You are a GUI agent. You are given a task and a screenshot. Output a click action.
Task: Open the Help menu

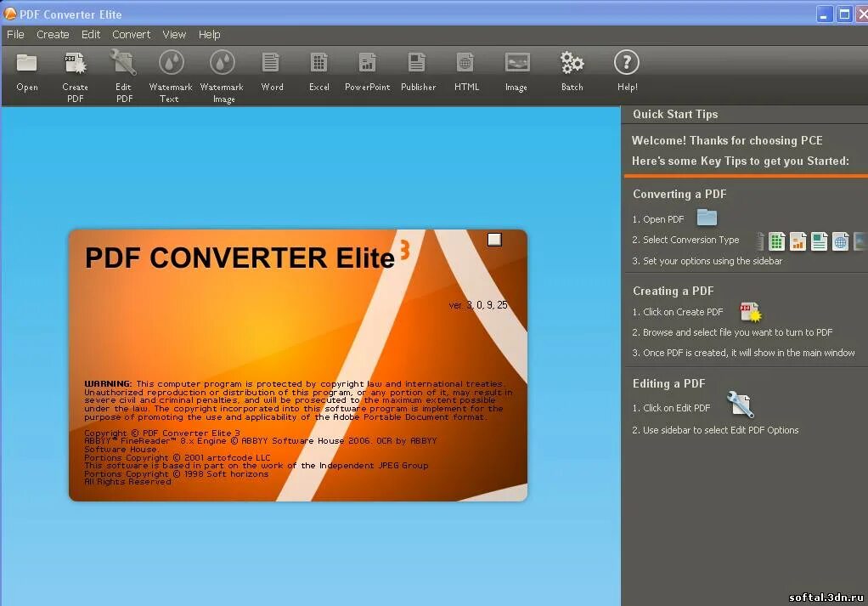click(x=209, y=34)
